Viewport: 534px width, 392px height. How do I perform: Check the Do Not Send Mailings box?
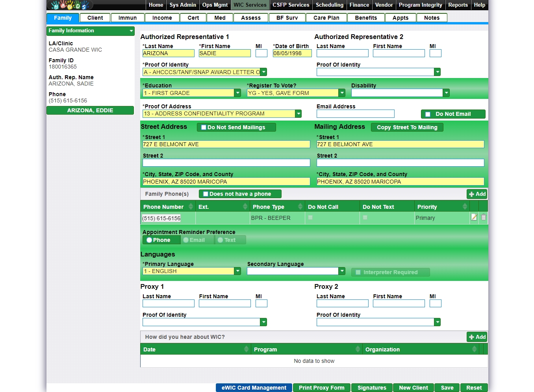pyautogui.click(x=204, y=128)
